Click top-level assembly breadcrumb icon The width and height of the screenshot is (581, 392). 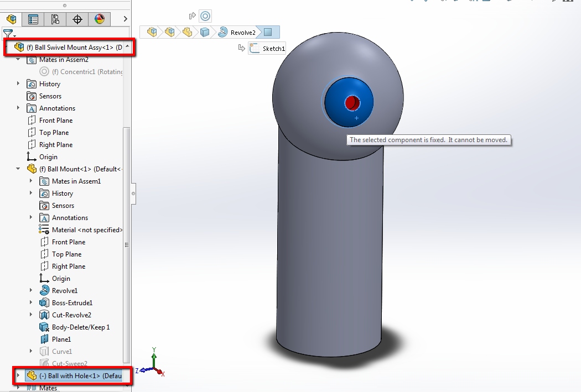pyautogui.click(x=152, y=32)
